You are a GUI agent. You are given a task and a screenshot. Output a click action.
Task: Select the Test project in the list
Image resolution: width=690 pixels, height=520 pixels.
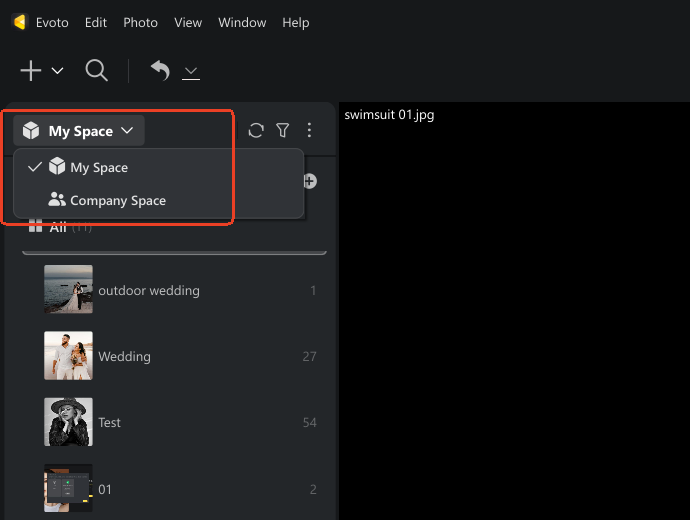pyautogui.click(x=109, y=422)
